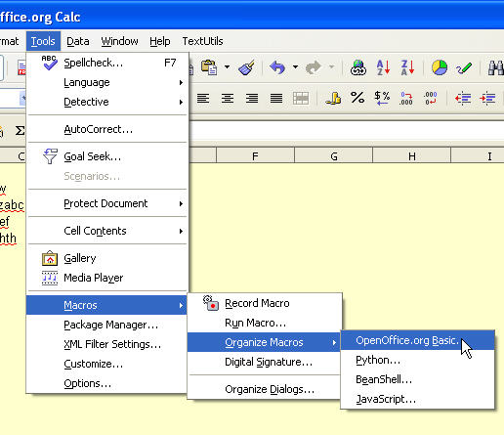Click the Sum sigma icon
Screen dimensions: 504x435
[x=20, y=131]
